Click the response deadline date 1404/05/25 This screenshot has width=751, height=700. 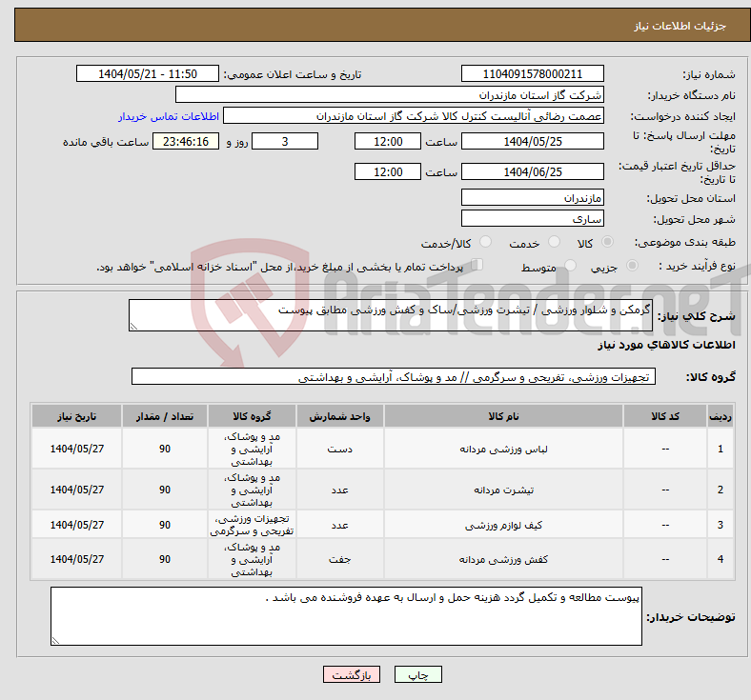(532, 141)
